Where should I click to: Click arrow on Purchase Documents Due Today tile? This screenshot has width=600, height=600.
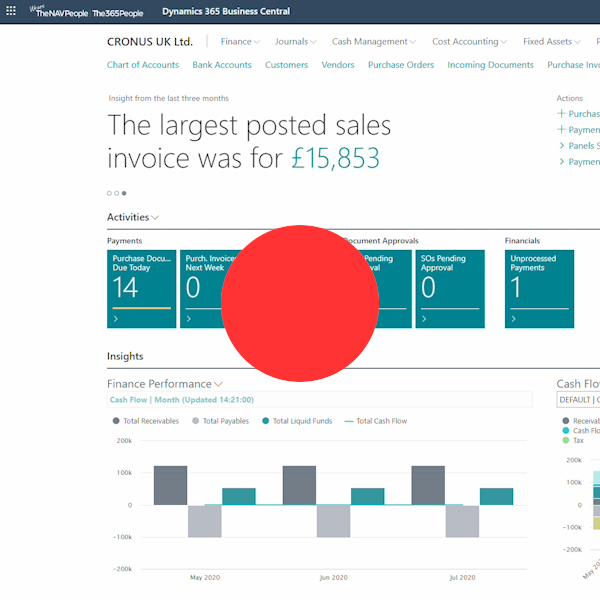tap(116, 319)
